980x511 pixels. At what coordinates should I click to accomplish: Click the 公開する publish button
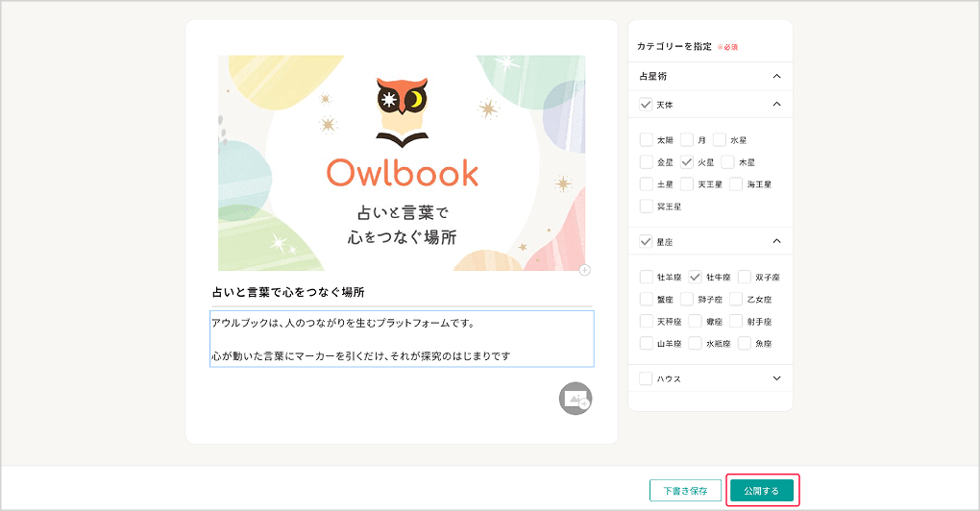pos(762,491)
